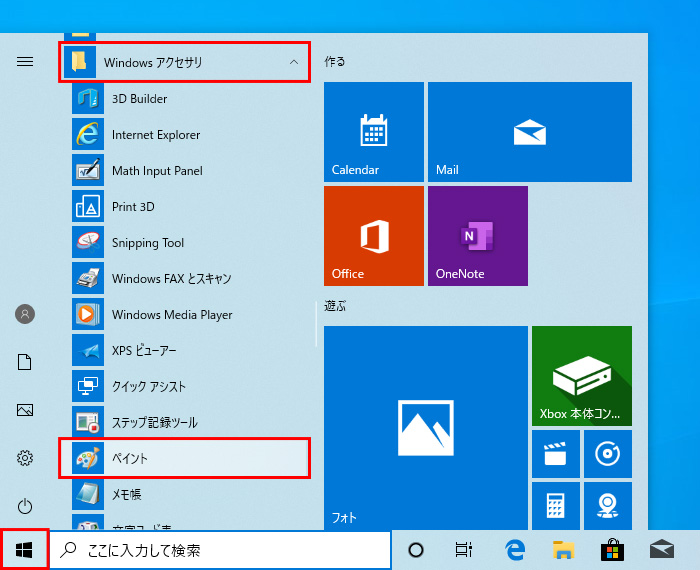Click the Power button in the Start sidebar
The height and width of the screenshot is (570, 700).
point(25,507)
